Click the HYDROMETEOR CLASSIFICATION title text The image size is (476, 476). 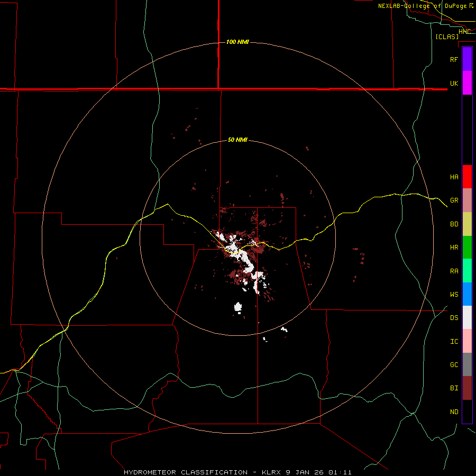point(186,472)
